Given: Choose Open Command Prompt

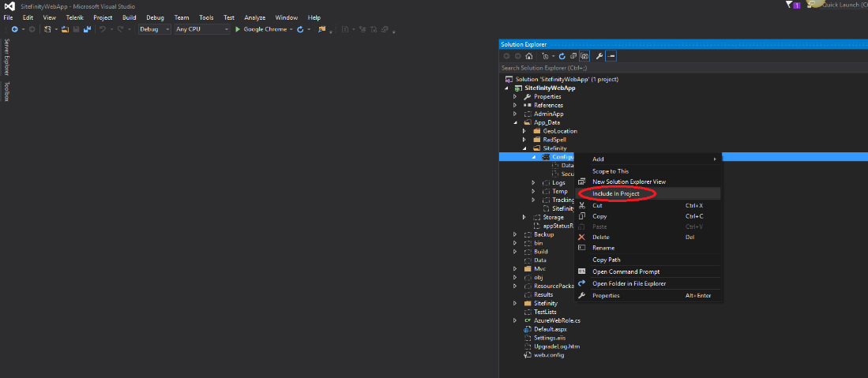Looking at the screenshot, I should 648,271.
